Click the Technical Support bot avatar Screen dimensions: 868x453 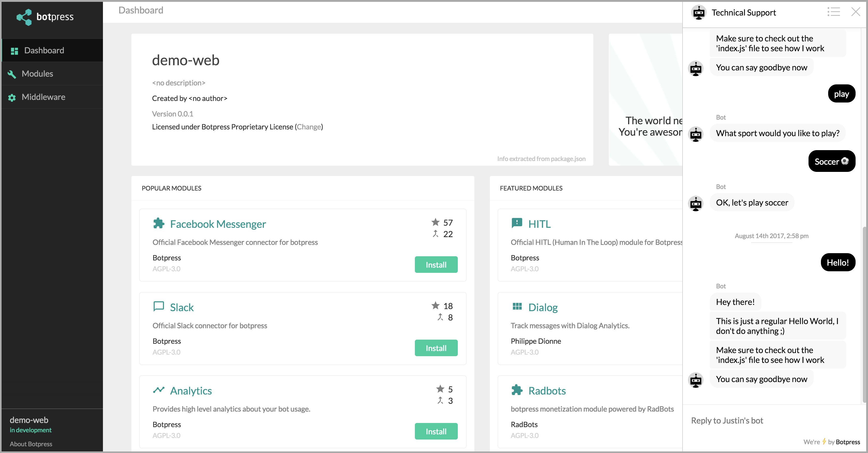click(699, 13)
